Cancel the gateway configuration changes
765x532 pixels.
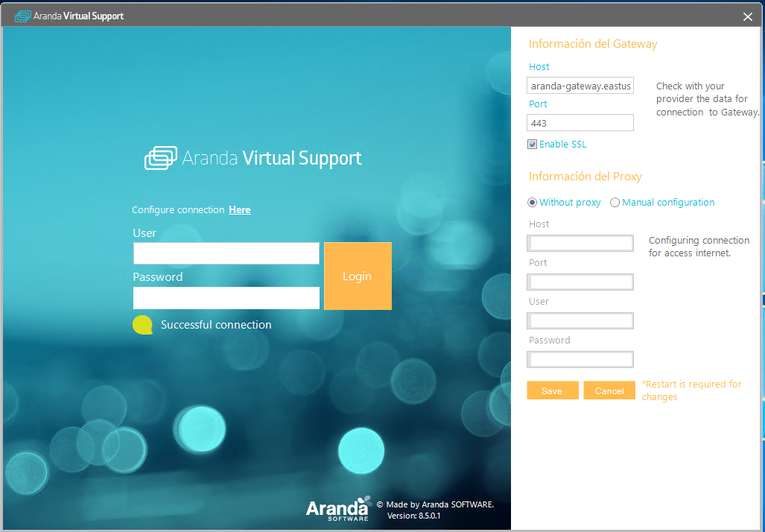(609, 390)
